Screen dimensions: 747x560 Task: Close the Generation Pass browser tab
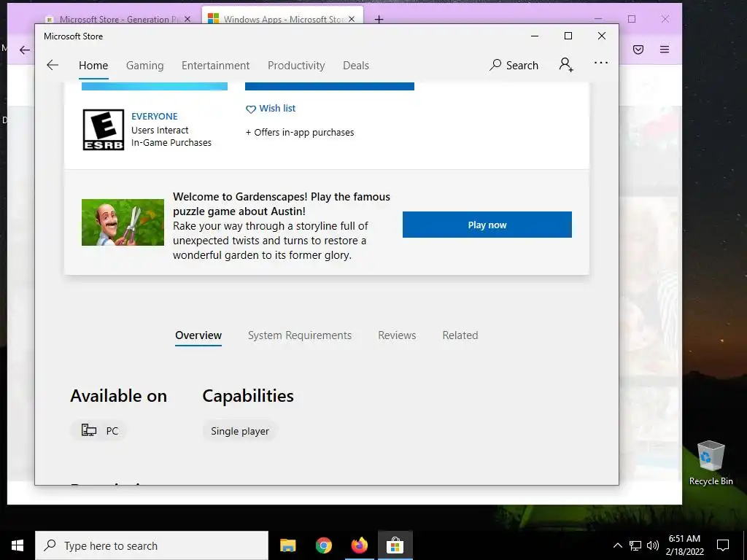tap(187, 19)
